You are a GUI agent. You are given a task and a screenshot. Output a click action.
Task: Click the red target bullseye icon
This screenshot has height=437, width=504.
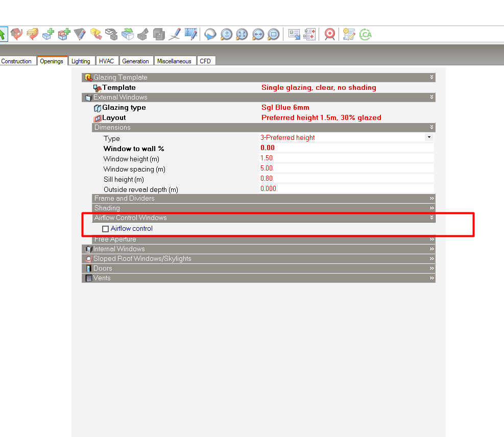330,34
